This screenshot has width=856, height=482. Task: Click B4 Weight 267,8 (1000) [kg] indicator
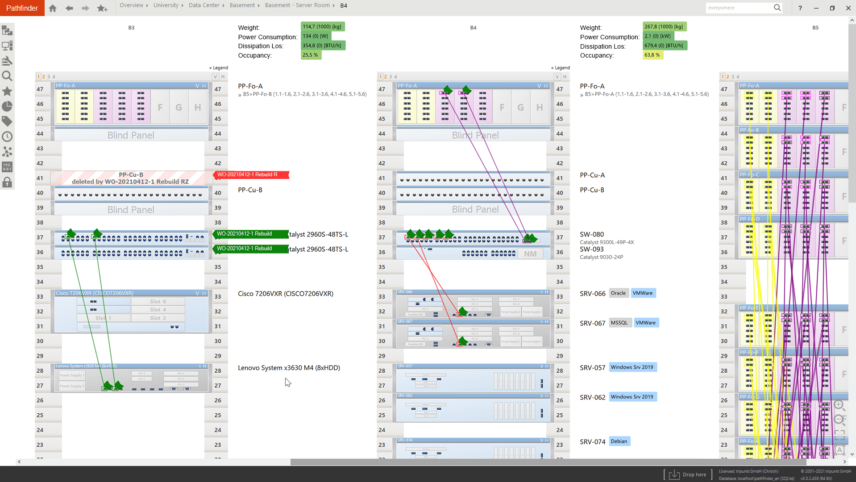pos(664,27)
